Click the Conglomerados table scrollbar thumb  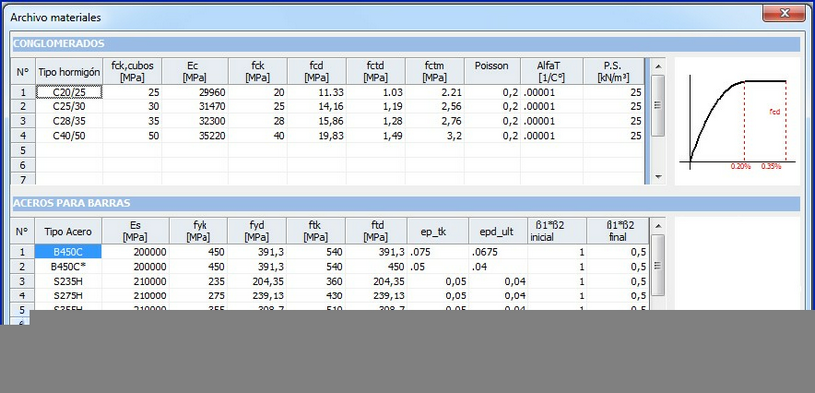[658, 106]
